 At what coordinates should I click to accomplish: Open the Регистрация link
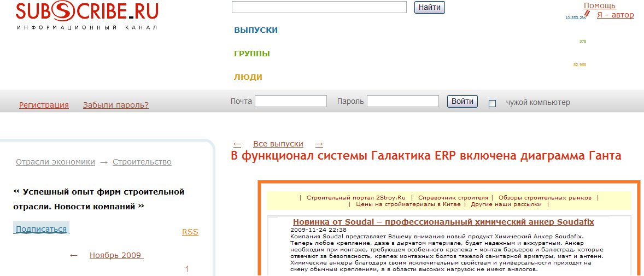(44, 105)
